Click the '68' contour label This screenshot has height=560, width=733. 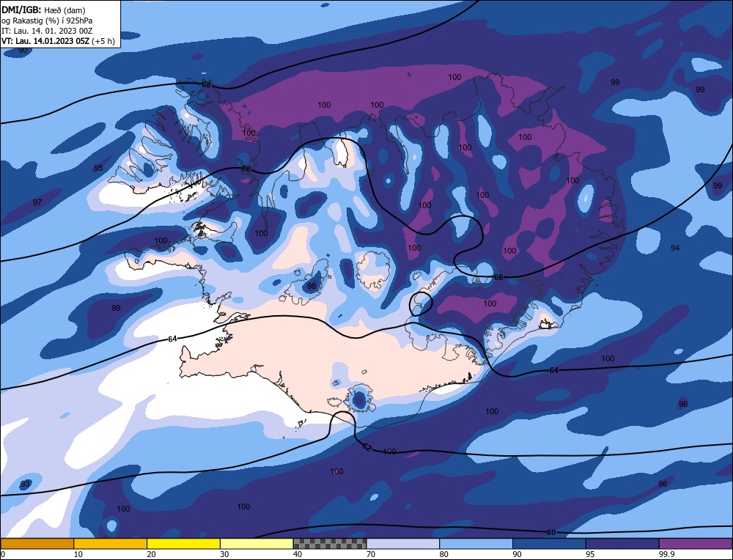206,84
